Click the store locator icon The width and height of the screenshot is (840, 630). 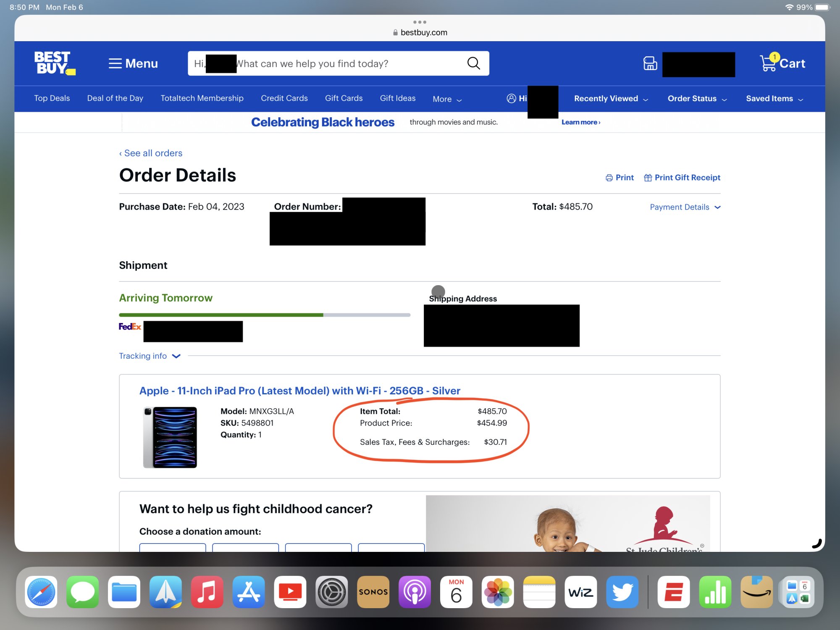(650, 63)
